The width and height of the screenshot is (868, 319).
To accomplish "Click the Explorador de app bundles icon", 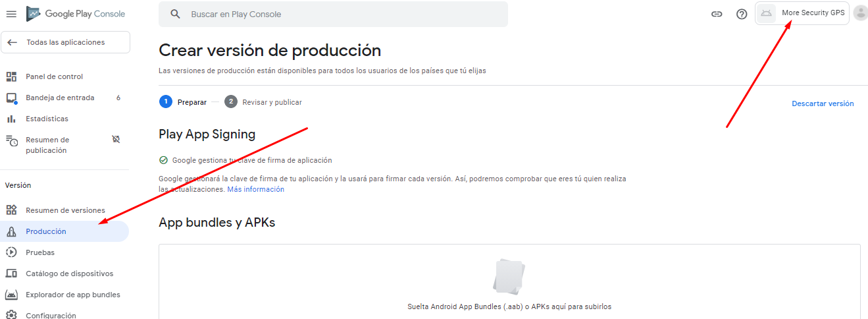I will pos(11,295).
